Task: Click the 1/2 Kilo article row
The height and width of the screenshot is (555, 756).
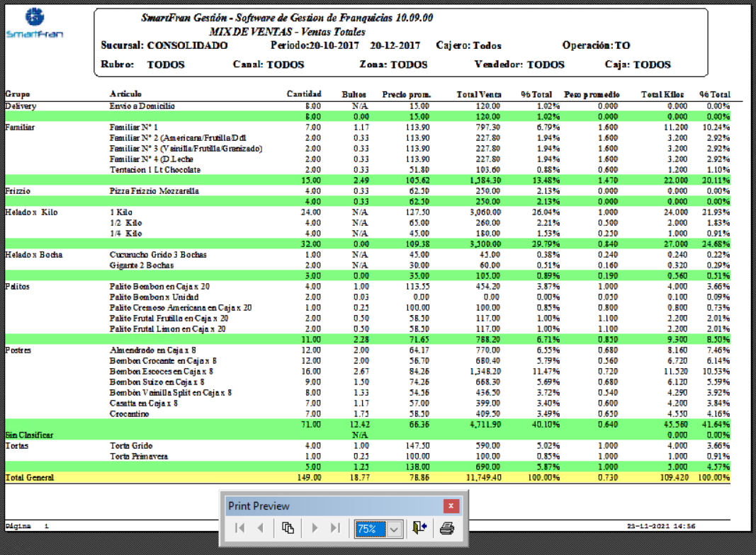Action: (x=126, y=222)
